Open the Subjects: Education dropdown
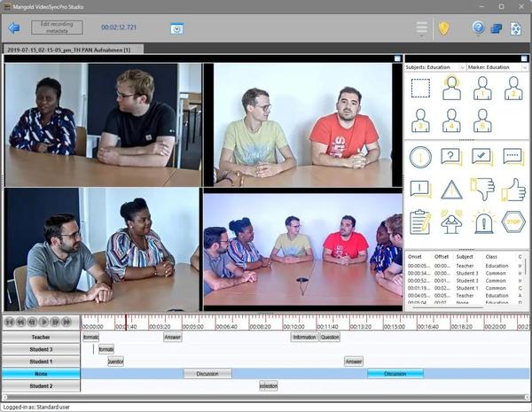 (434, 67)
